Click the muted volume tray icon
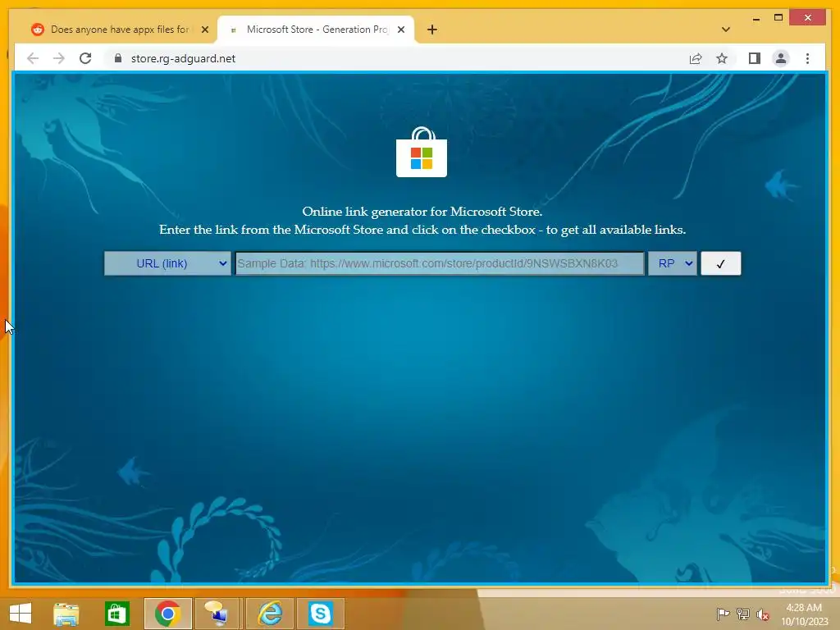 coord(762,614)
